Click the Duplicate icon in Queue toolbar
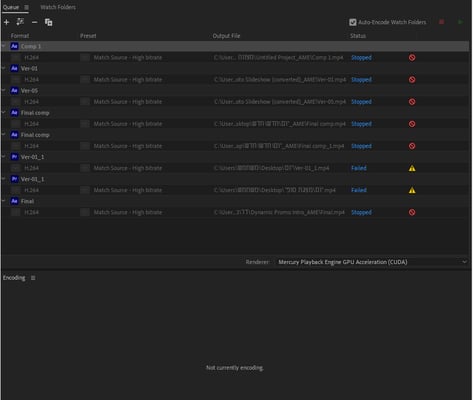 (49, 22)
